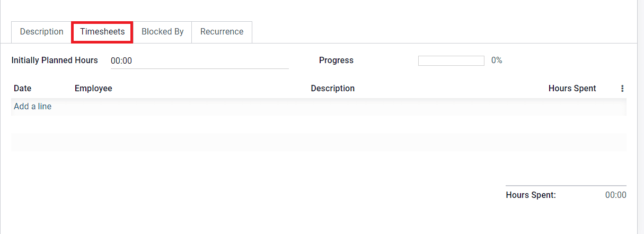Viewport: 644px width, 234px height.
Task: Click the Progress bar
Action: [451, 60]
